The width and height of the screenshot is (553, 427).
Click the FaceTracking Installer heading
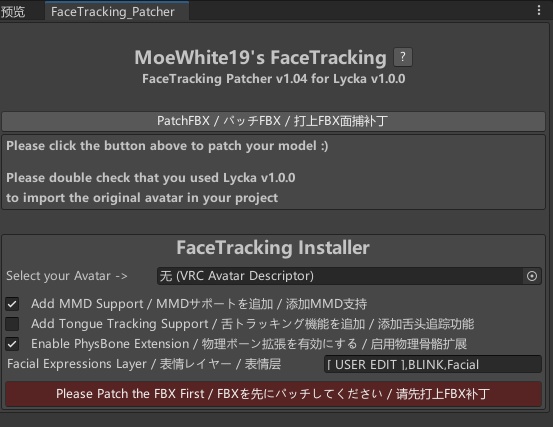273,248
